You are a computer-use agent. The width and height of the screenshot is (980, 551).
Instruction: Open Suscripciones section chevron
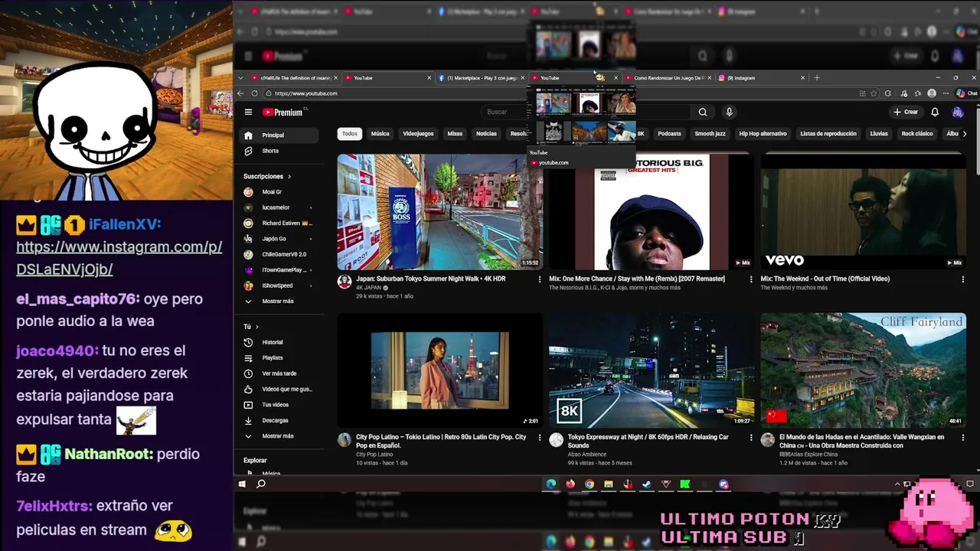point(289,177)
